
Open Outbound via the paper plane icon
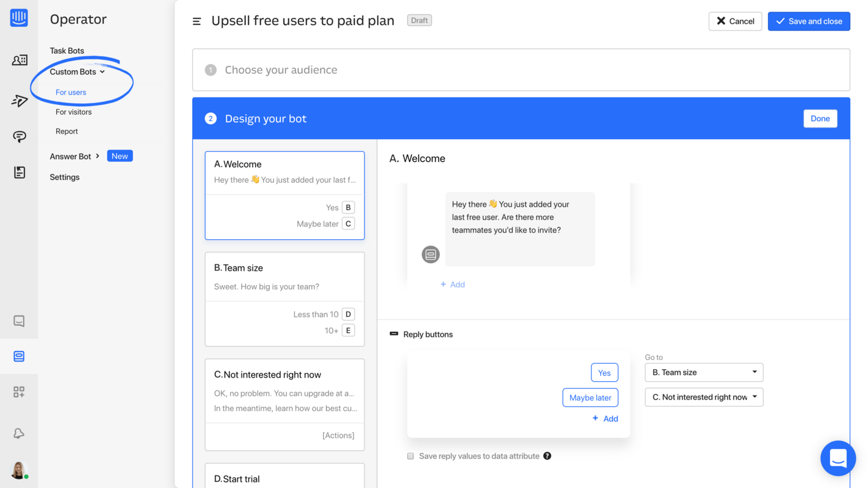(19, 100)
